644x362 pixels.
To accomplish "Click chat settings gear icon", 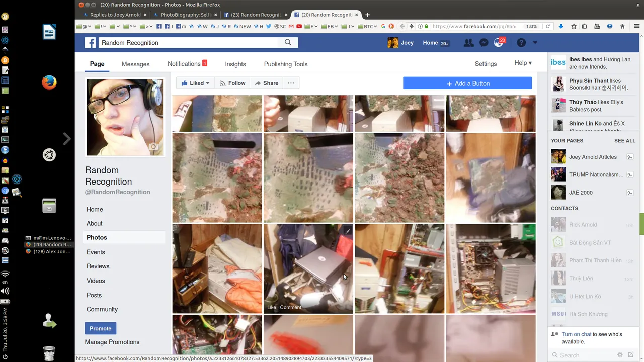I will point(620,355).
